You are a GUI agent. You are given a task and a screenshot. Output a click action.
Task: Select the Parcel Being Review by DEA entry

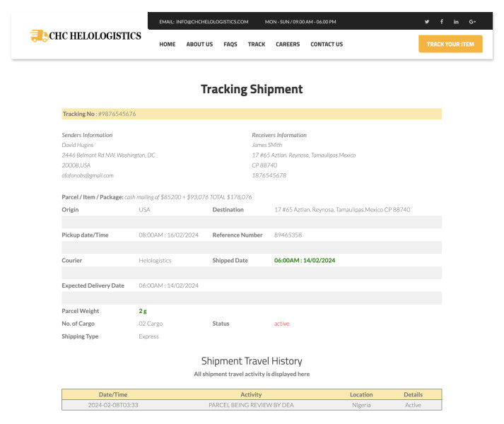click(251, 405)
